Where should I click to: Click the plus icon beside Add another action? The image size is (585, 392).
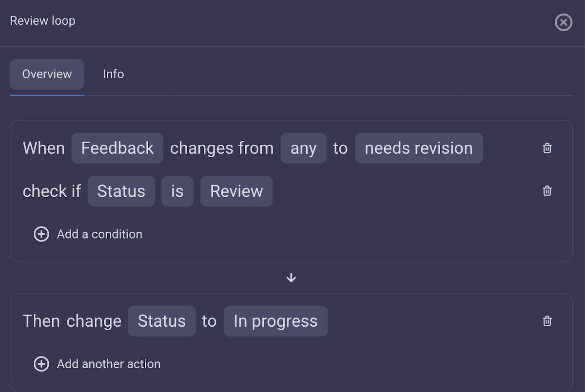point(41,364)
